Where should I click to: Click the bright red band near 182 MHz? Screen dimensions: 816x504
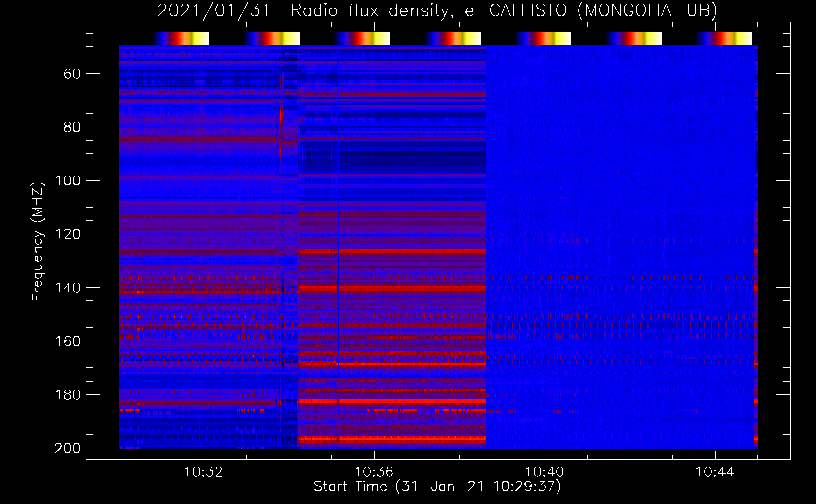pos(392,401)
